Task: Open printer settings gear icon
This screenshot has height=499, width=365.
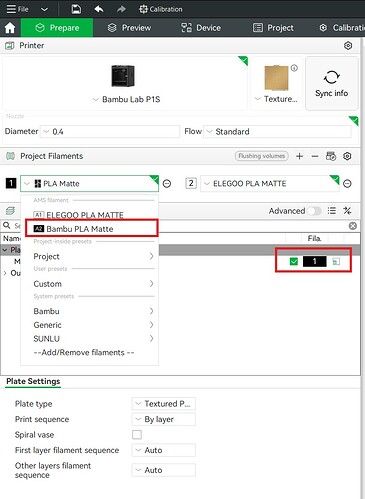Action: [348, 45]
